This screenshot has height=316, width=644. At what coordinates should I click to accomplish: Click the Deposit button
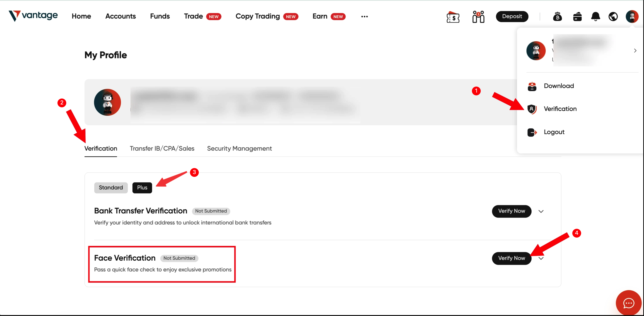pyautogui.click(x=512, y=16)
